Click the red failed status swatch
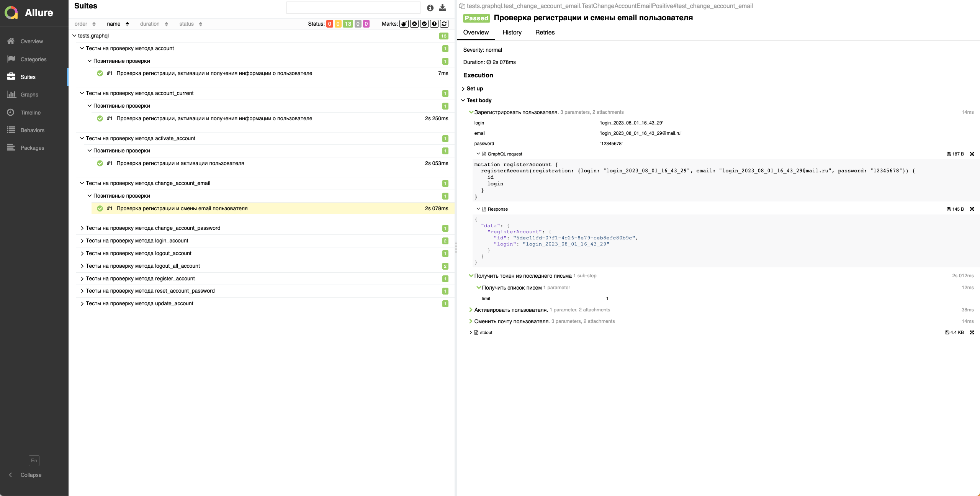 click(329, 24)
